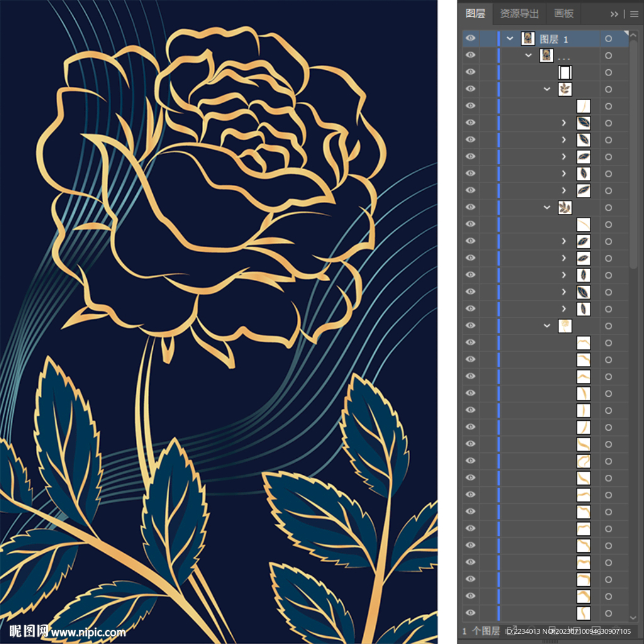The width and height of the screenshot is (644, 644).
Task: Click the Layers panel scrollbar thumb
Action: pos(633,154)
